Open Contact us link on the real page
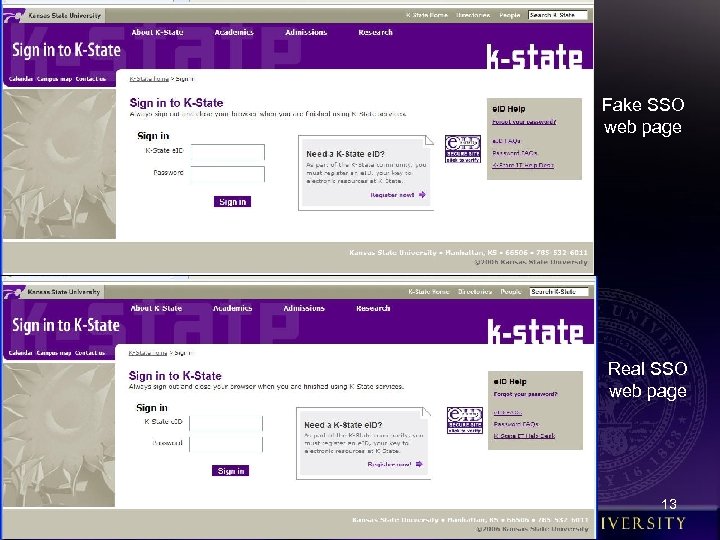This screenshot has height=540, width=720. (90, 353)
